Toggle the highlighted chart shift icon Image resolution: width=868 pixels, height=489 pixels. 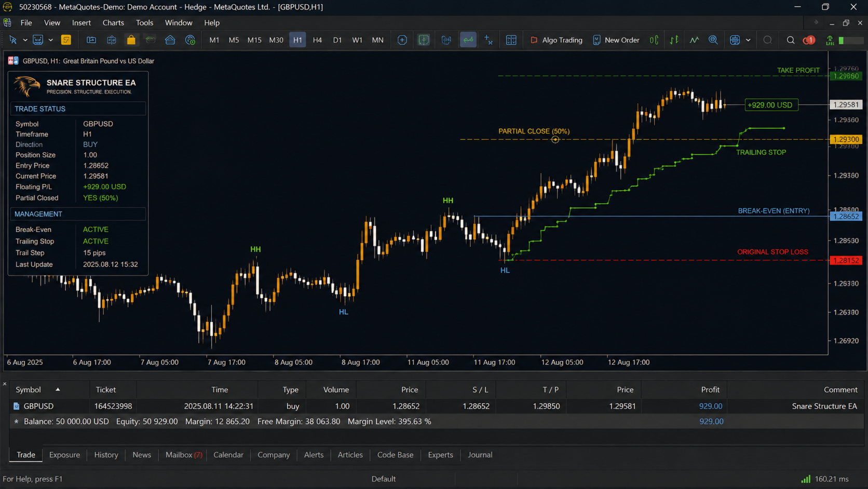tap(468, 40)
